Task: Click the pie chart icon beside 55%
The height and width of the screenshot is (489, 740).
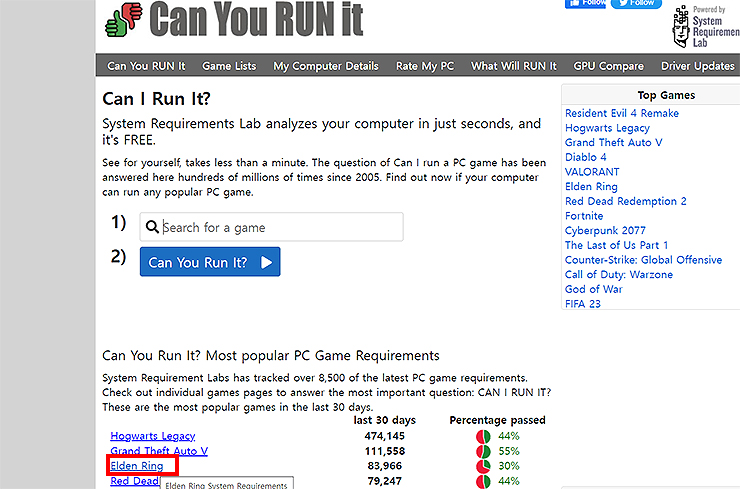Action: click(x=483, y=451)
